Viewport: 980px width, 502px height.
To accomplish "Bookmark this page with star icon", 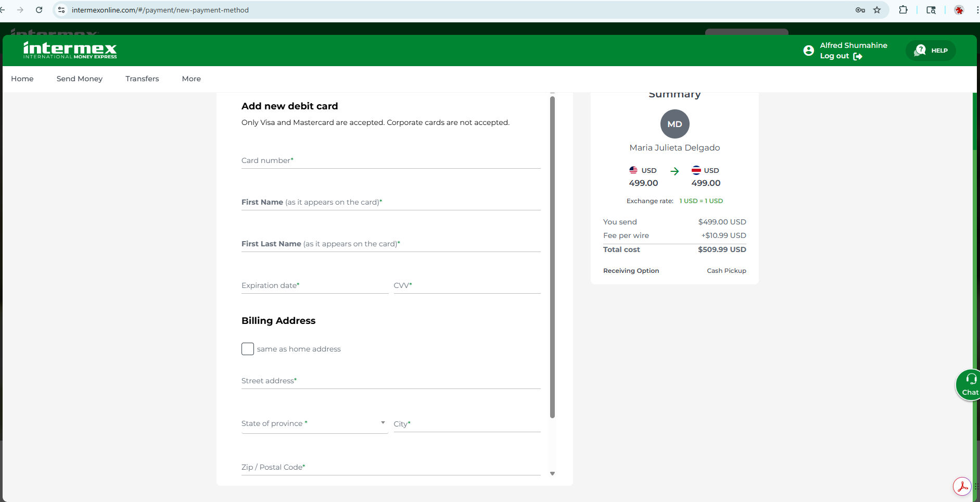I will 877,10.
